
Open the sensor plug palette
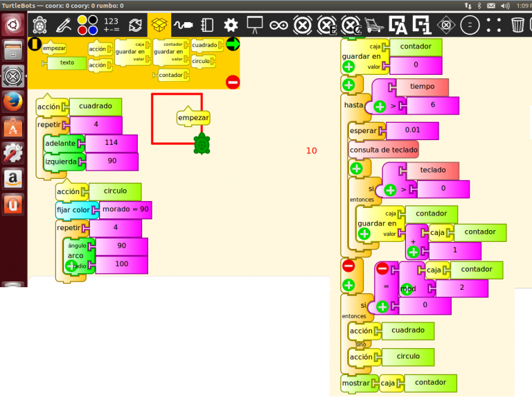point(183,25)
